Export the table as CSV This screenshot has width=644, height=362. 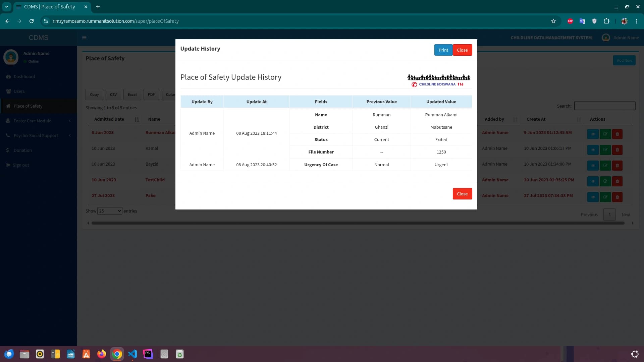(113, 95)
